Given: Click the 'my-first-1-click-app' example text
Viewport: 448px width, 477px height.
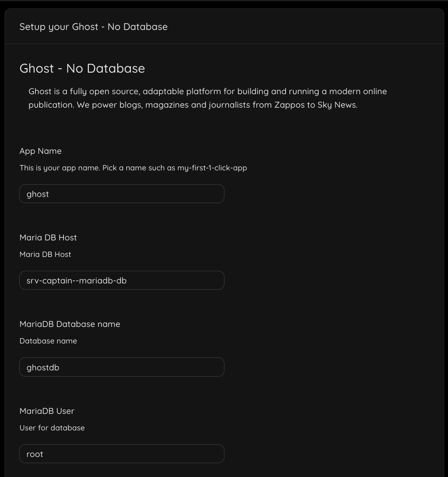Looking at the screenshot, I should 212,168.
